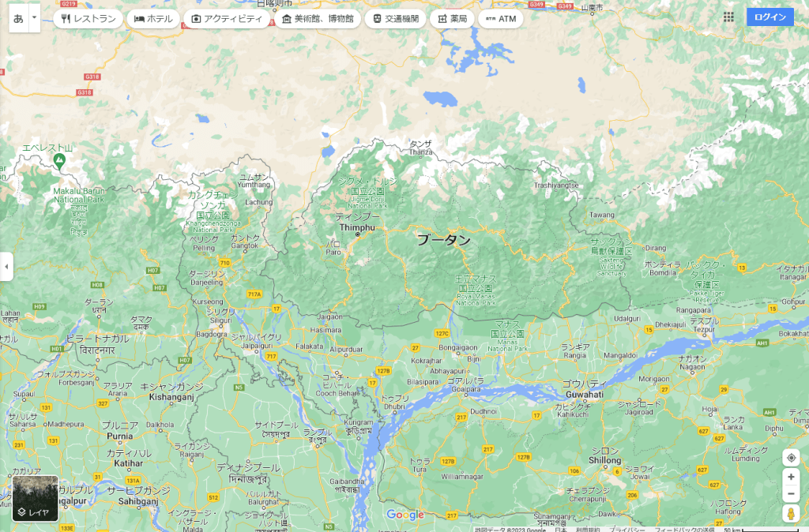This screenshot has width=809, height=532.
Task: Open the input method dropdown arrow
Action: [x=34, y=18]
